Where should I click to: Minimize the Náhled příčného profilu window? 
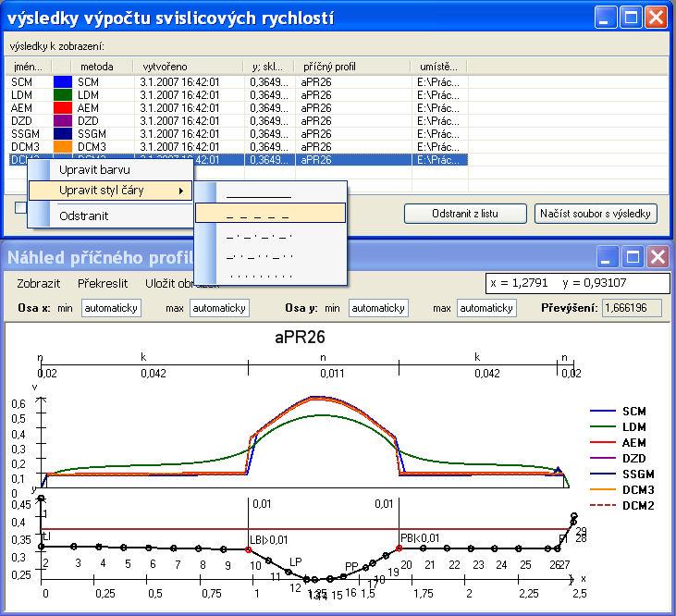click(607, 257)
